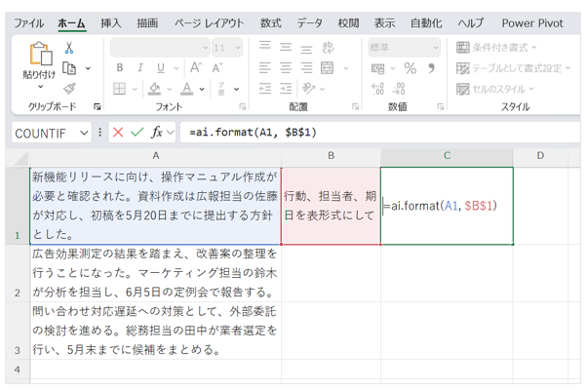
Task: Click the Cut scissors icon
Action: 69,48
